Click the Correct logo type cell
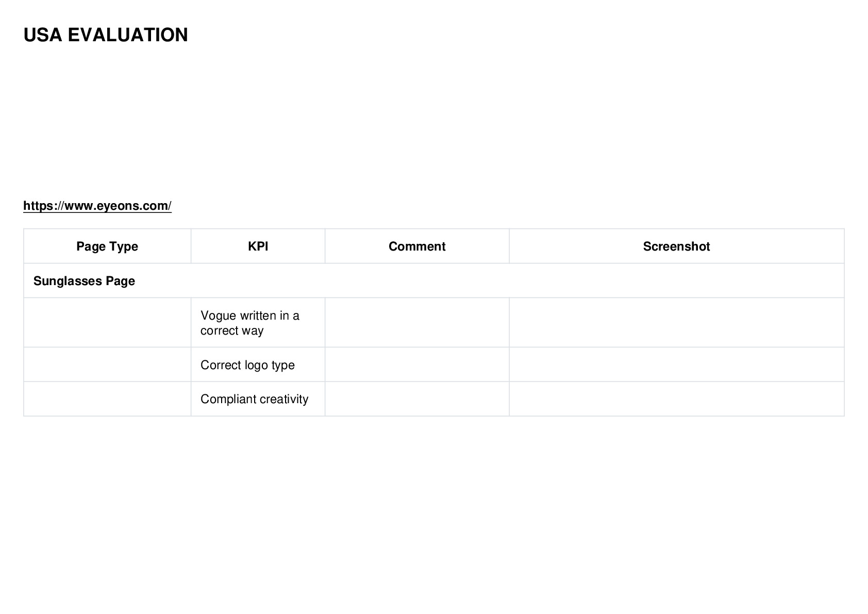Screen dimensions: 868x614 (258, 365)
